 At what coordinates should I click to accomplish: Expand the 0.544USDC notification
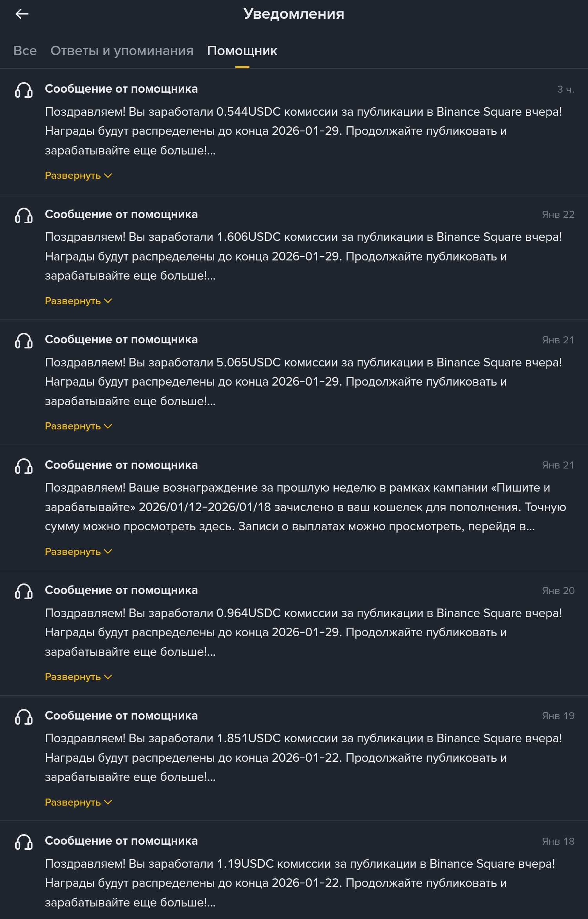pos(78,176)
